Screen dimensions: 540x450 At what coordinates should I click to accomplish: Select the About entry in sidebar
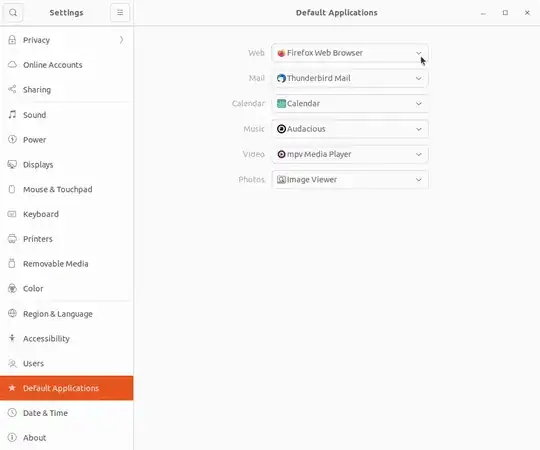(x=67, y=438)
